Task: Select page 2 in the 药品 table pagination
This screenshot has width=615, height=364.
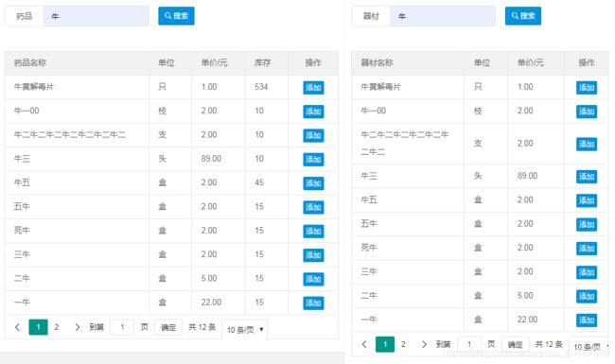Action: [57, 327]
